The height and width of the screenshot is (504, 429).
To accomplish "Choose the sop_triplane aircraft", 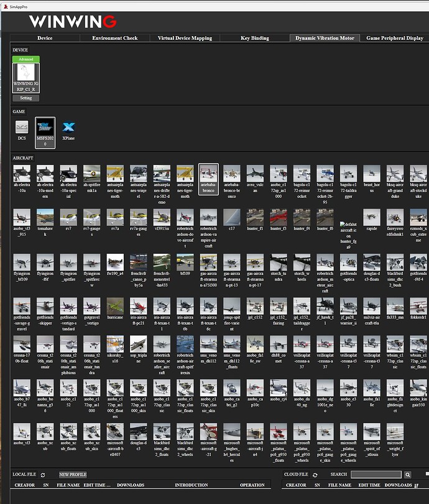I will coord(139,344).
